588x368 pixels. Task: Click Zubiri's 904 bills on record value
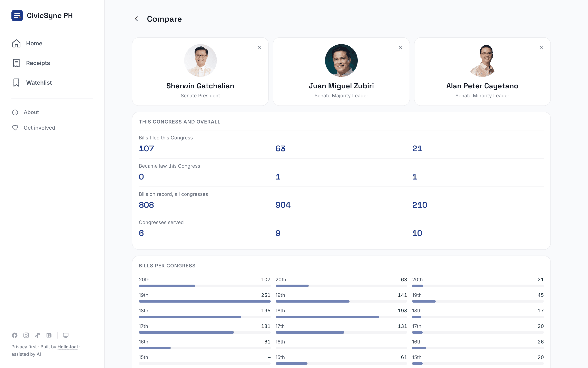[283, 205]
